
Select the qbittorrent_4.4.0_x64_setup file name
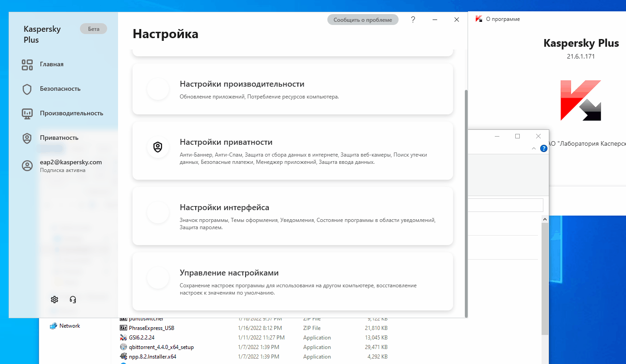pyautogui.click(x=161, y=347)
